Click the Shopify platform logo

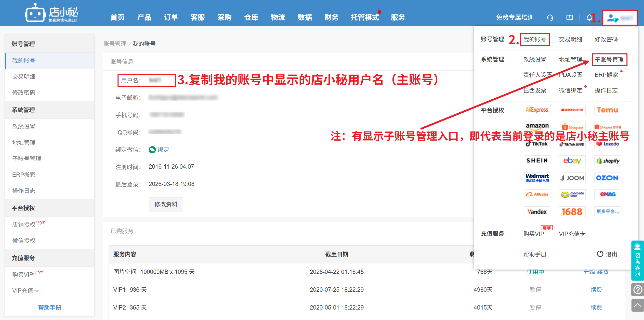click(607, 161)
